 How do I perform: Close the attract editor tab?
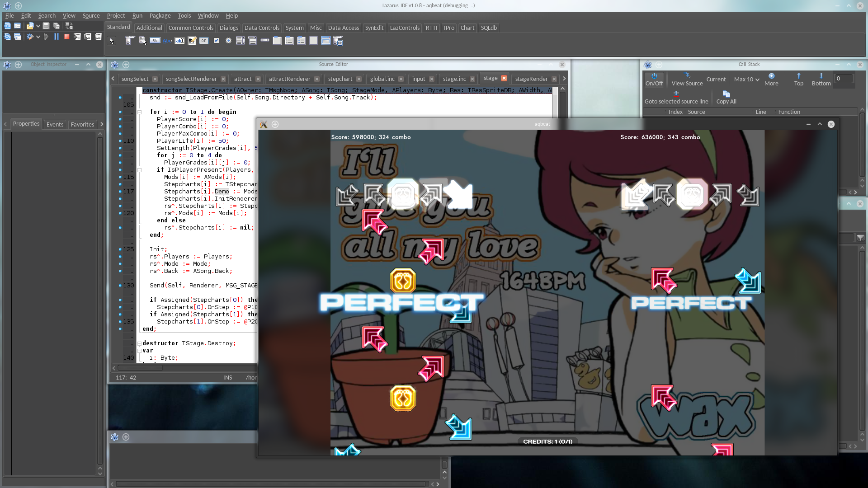coord(258,79)
